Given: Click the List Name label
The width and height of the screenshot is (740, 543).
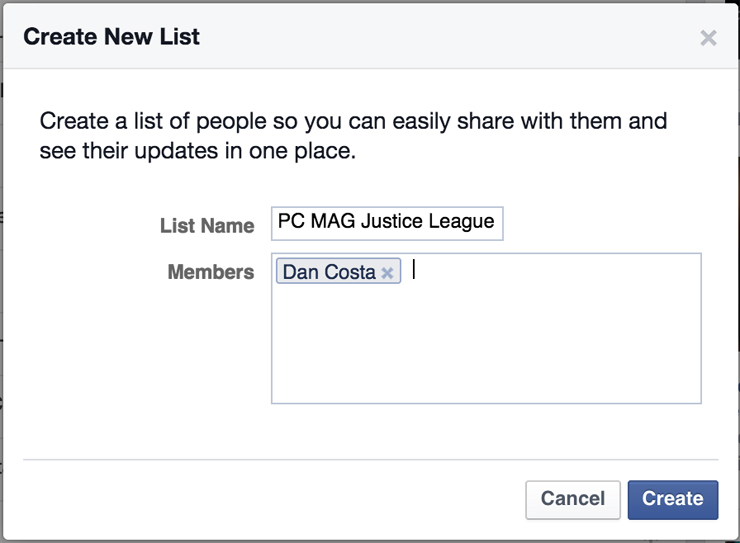Looking at the screenshot, I should 207,225.
